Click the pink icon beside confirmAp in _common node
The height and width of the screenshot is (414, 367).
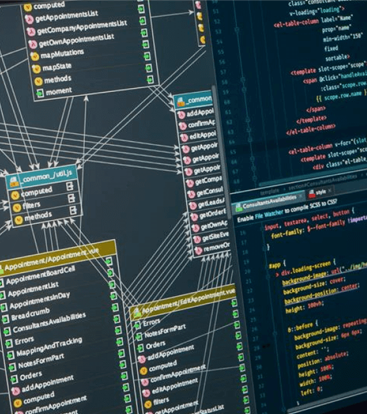(x=183, y=126)
